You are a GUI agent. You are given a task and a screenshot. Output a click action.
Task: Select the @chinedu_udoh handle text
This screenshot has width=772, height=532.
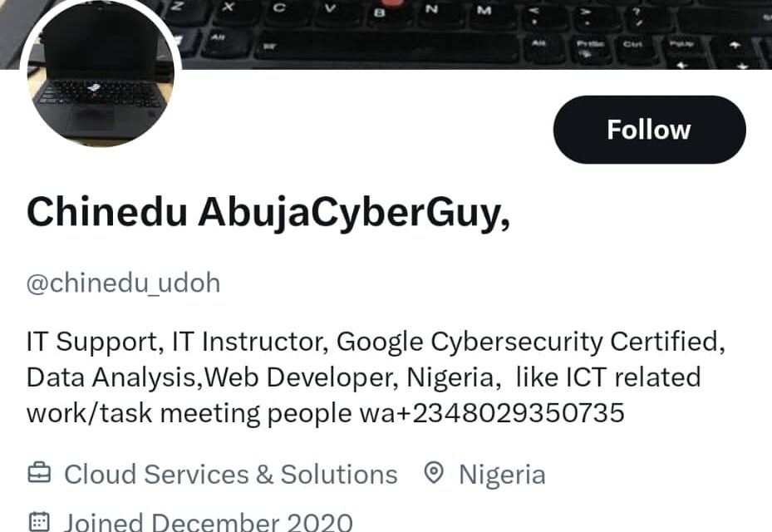click(123, 283)
